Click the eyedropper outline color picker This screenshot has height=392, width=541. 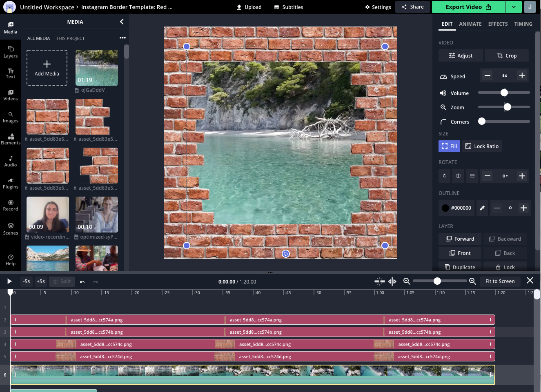482,208
